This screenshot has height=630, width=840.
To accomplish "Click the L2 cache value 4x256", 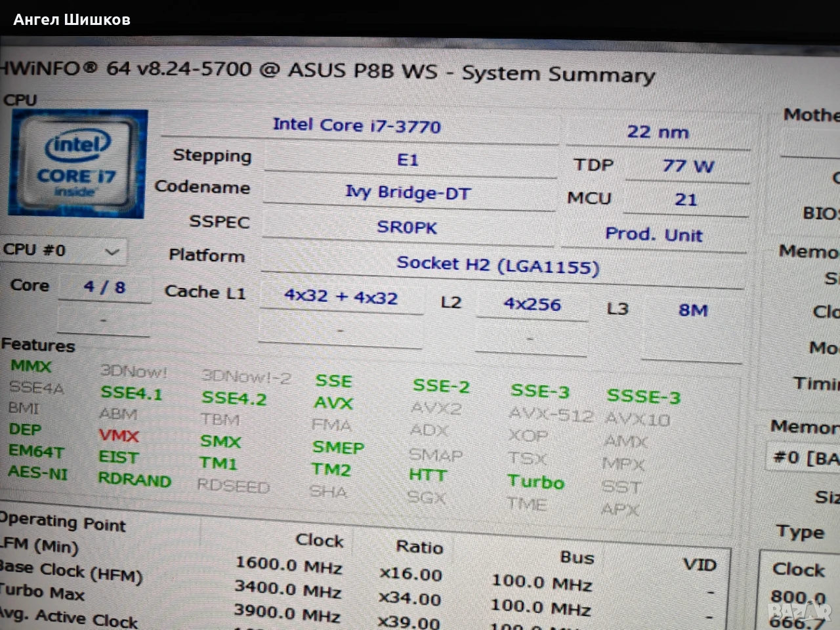I will pyautogui.click(x=532, y=304).
